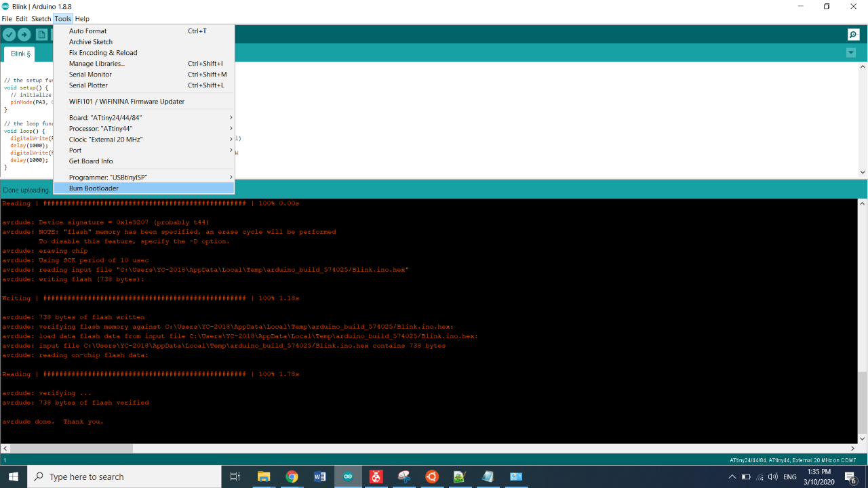Create a new sketch with the New icon

[x=41, y=35]
